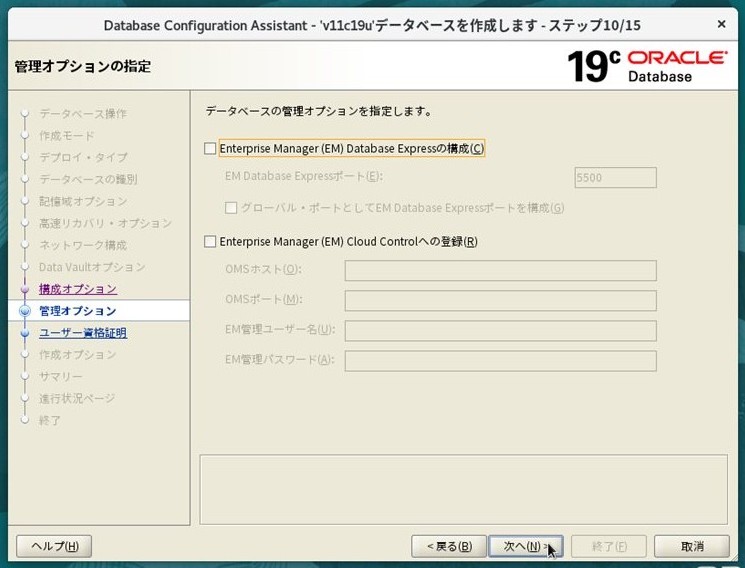Image resolution: width=745 pixels, height=568 pixels.
Task: Click the EM Database Expressポート(E) label
Action: (x=304, y=176)
